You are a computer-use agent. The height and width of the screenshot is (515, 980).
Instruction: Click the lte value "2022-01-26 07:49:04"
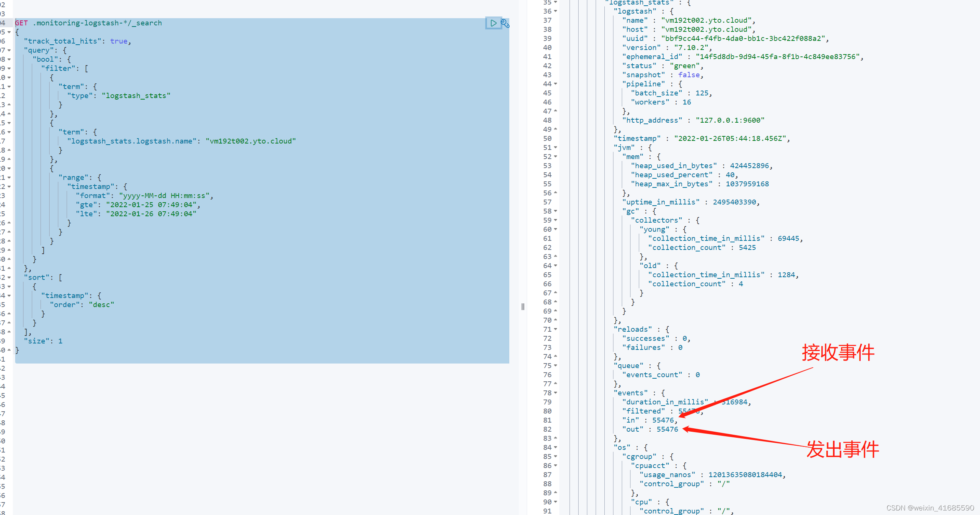[x=151, y=214]
